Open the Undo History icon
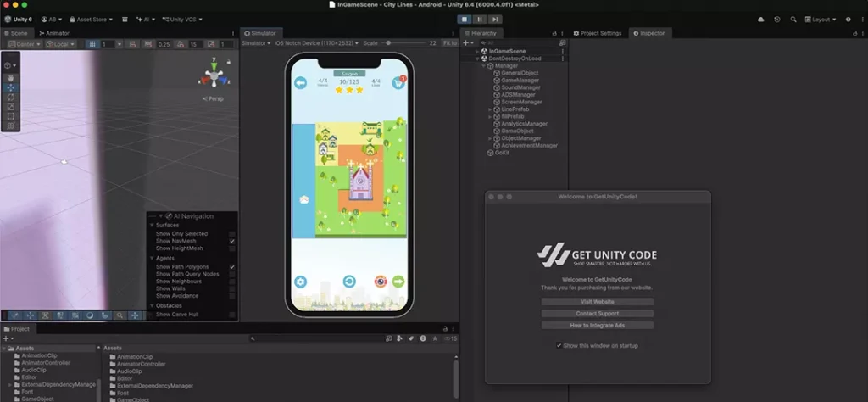 (x=777, y=20)
